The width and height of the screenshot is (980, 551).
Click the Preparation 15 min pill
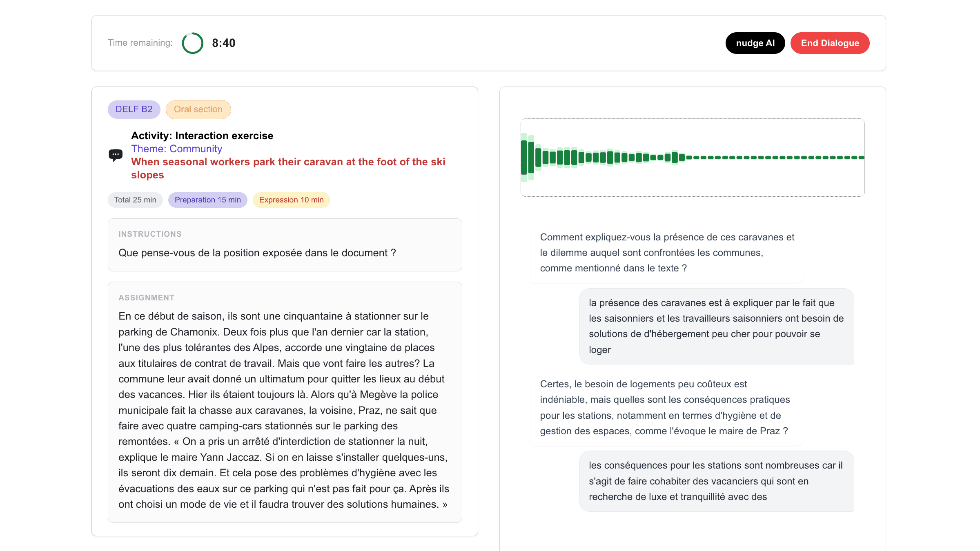[207, 200]
